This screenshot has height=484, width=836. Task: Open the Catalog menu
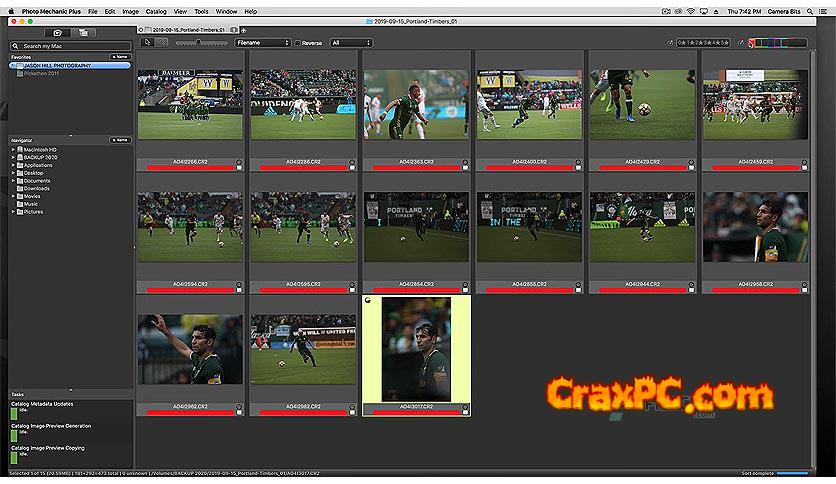[156, 11]
